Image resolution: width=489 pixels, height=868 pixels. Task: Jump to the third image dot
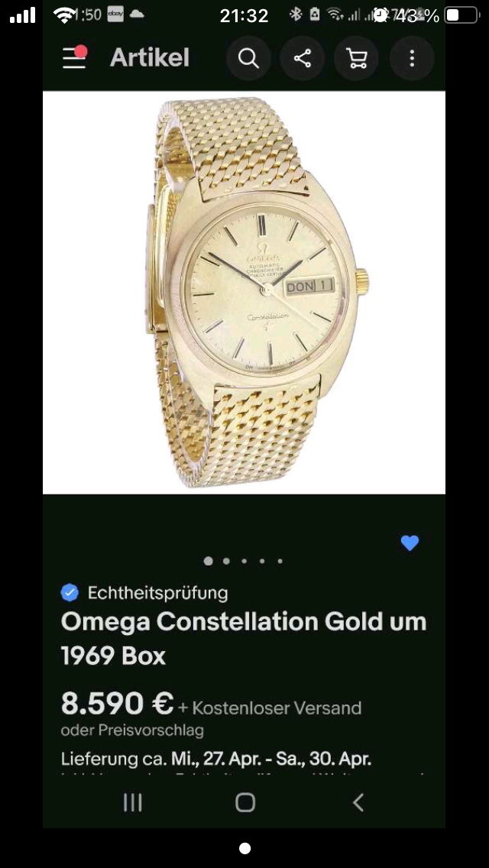point(244,561)
